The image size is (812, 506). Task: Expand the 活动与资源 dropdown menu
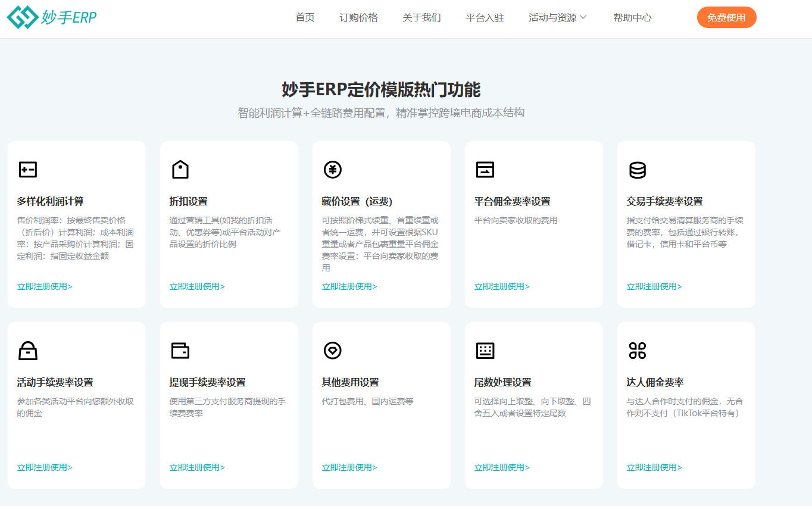click(558, 18)
